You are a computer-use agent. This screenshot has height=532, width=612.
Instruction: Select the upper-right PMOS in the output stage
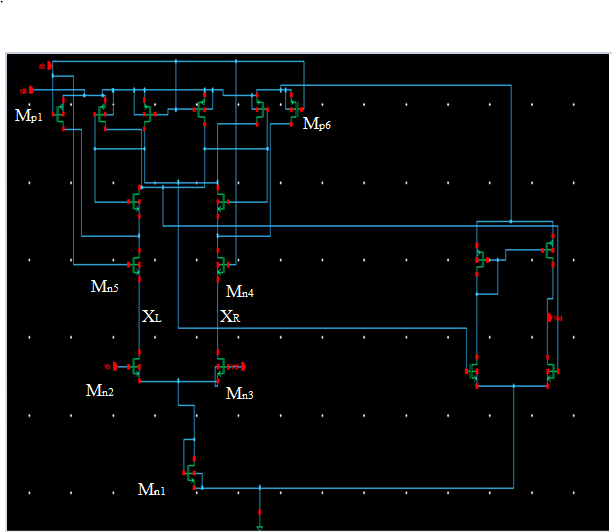549,250
